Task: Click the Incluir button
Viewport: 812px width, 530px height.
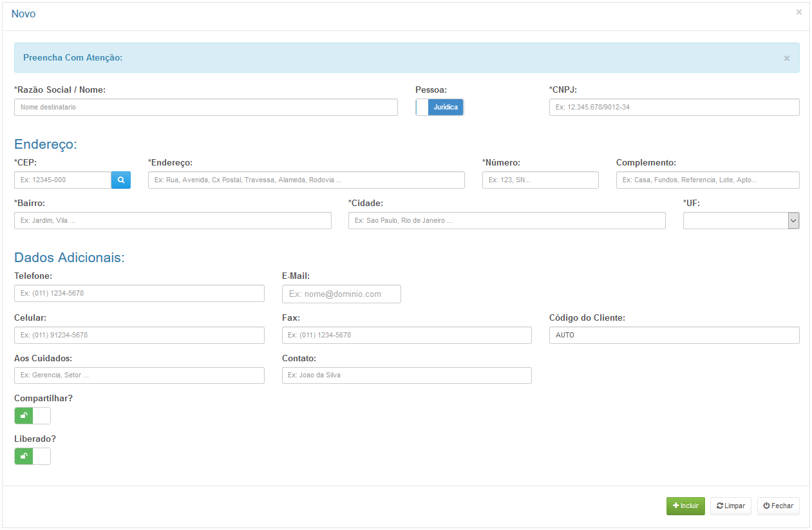Action: pyautogui.click(x=685, y=506)
